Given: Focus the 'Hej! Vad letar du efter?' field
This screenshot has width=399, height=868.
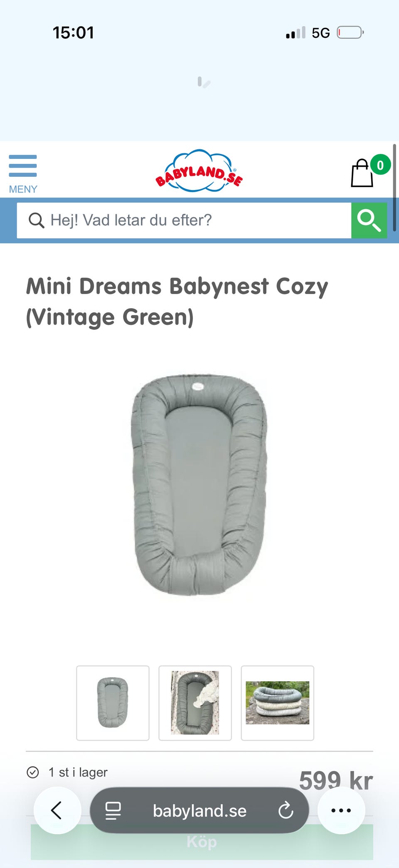Looking at the screenshot, I should [x=184, y=220].
